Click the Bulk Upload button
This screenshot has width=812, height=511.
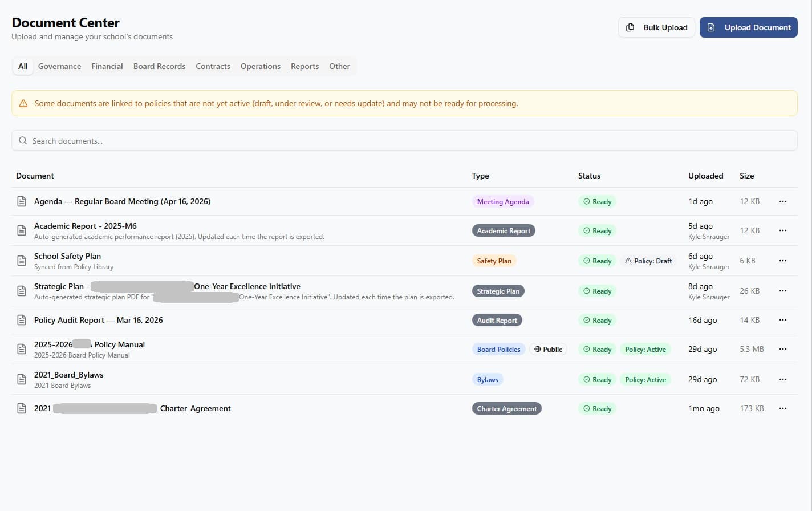tap(656, 27)
